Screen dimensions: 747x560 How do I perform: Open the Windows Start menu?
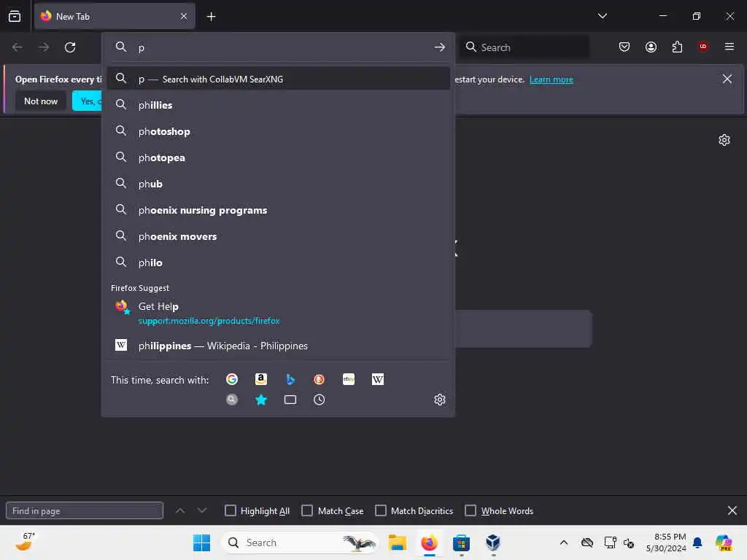point(201,542)
